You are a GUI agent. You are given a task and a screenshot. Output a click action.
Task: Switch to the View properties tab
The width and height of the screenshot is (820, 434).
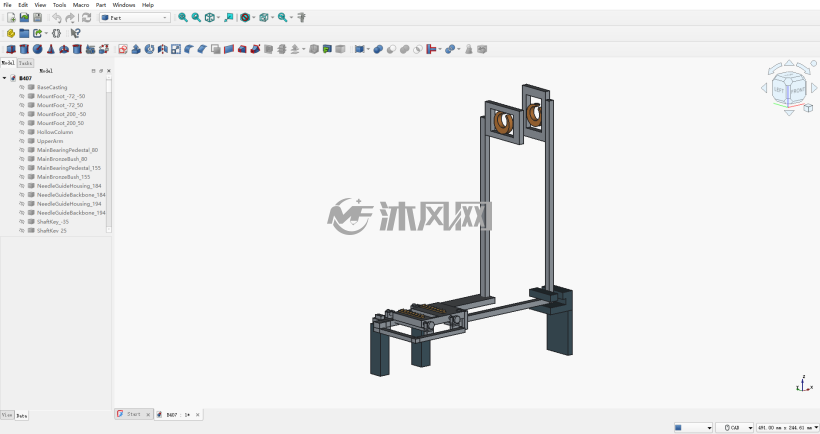7,415
